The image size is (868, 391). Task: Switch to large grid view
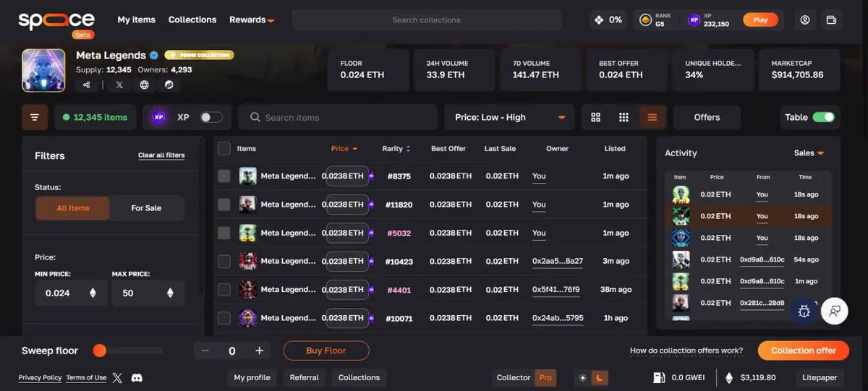pos(596,117)
